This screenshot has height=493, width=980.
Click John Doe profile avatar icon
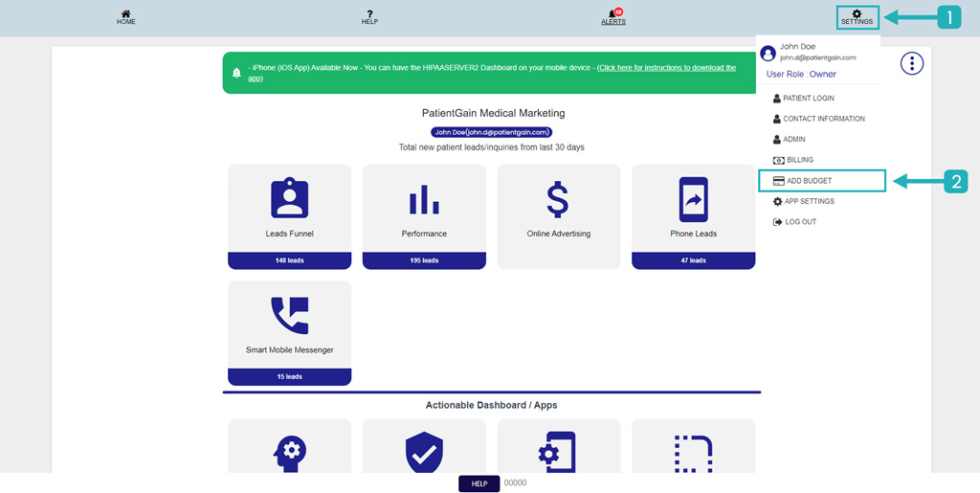768,53
